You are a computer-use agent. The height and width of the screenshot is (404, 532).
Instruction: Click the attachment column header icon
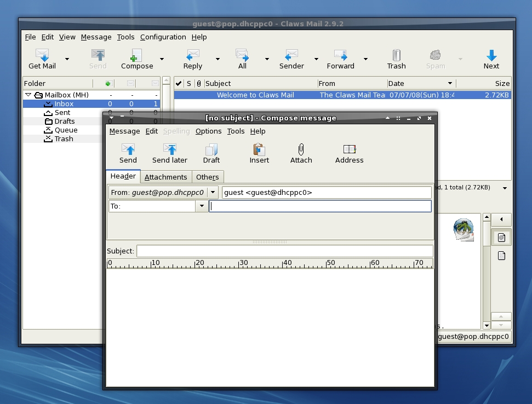point(199,83)
